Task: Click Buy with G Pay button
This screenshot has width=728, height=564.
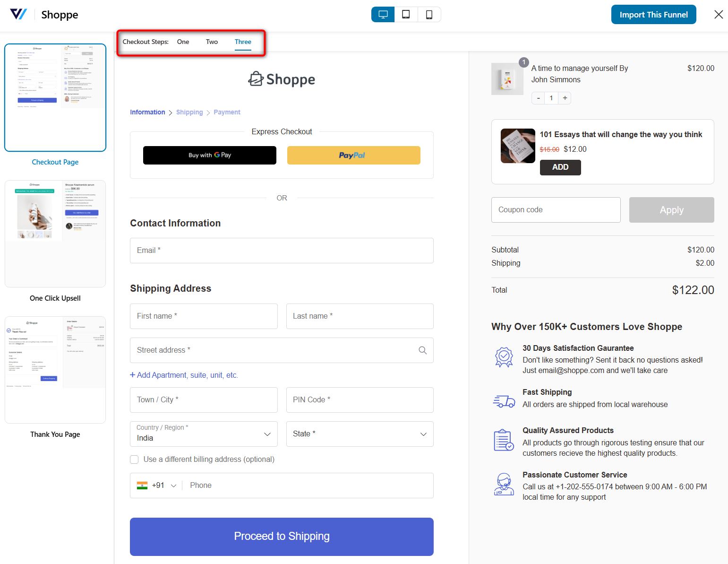Action: pos(210,155)
